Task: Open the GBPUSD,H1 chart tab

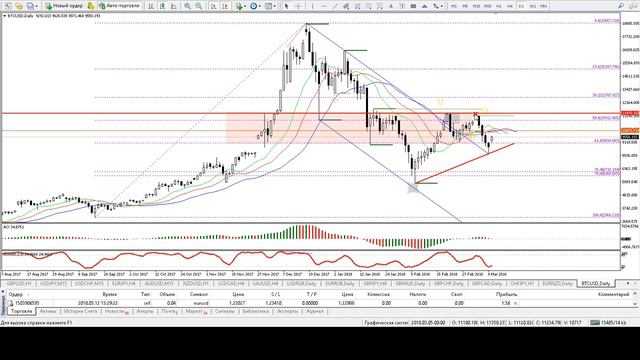Action: click(x=19, y=283)
